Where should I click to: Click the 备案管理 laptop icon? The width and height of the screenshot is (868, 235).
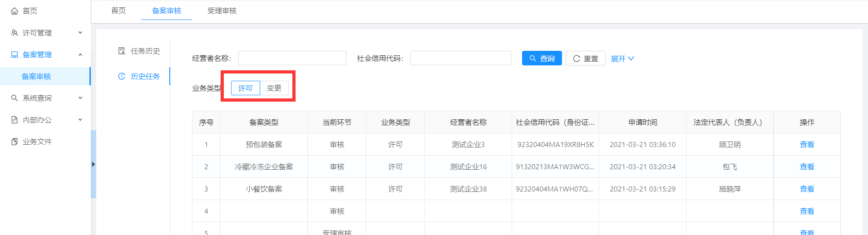pos(15,54)
